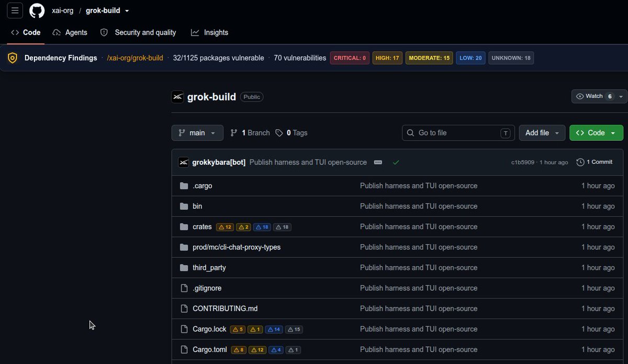The height and width of the screenshot is (364, 628).
Task: Click '32/1125 packages vulnerable' text
Action: pos(219,58)
